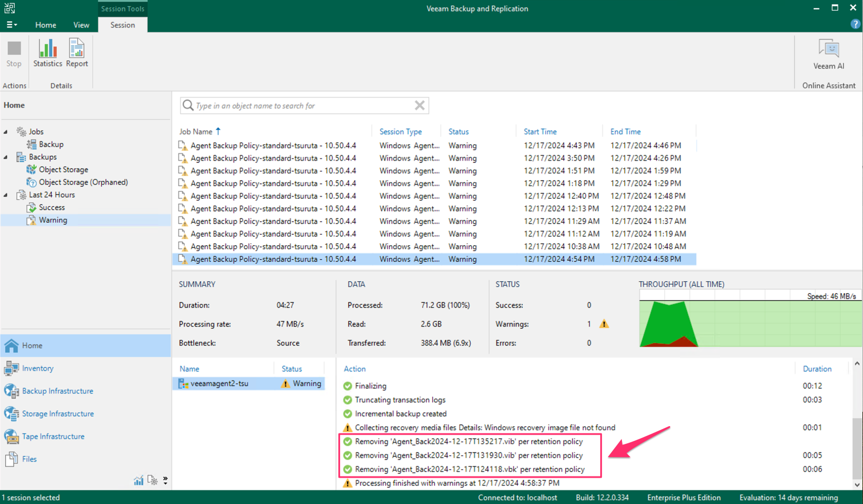
Task: Click the Backup Infrastructure icon
Action: point(11,391)
